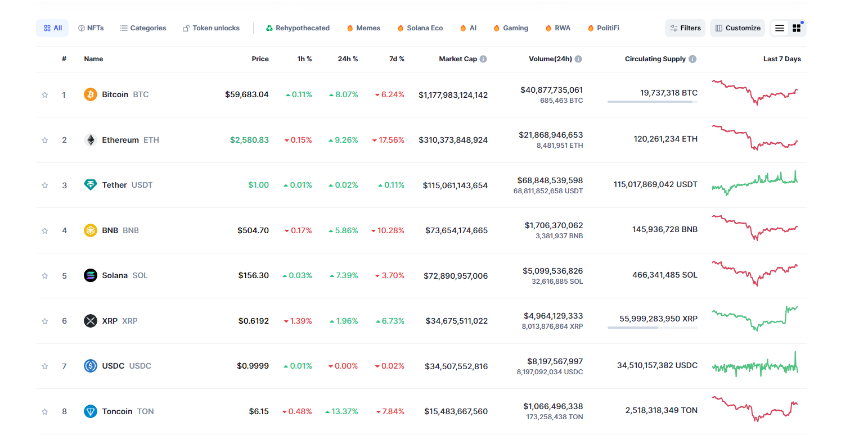Open the Token unlocks tab
This screenshot has height=440, width=868.
coord(211,28)
